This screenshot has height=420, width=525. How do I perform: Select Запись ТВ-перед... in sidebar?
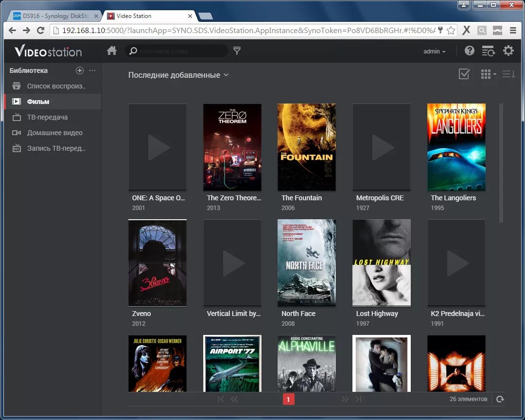click(52, 148)
